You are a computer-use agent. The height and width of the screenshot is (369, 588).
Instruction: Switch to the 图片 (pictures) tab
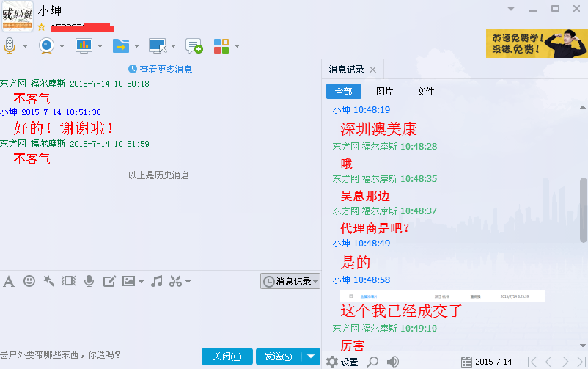pos(384,92)
